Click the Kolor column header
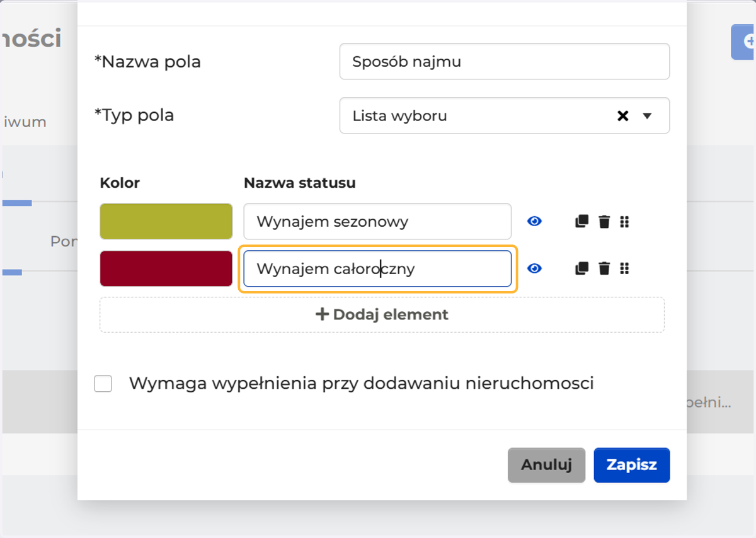Screen dimensions: 756x538 coord(120,183)
